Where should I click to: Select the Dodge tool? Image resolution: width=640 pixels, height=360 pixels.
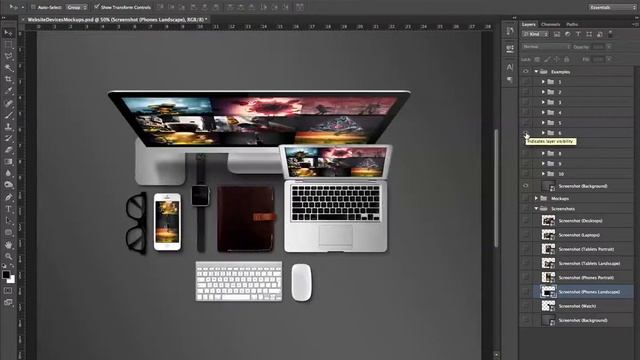point(8,185)
